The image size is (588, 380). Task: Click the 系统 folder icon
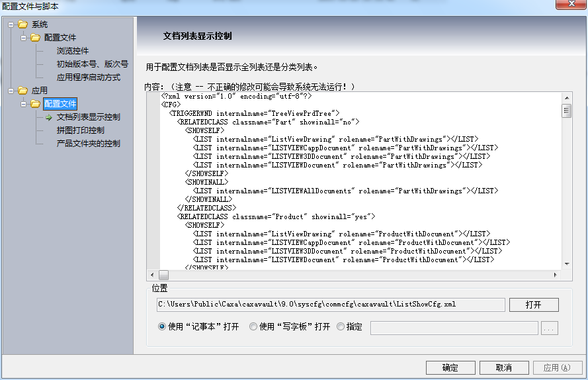23,24
